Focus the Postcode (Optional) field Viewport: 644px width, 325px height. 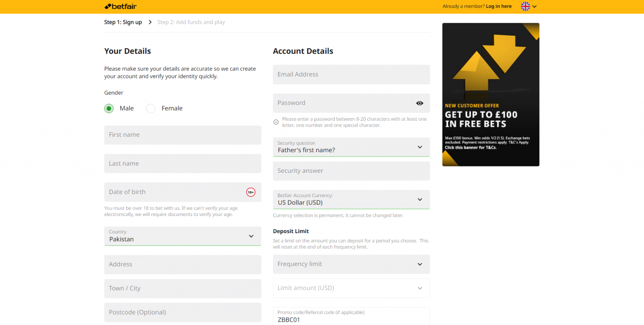(x=182, y=312)
